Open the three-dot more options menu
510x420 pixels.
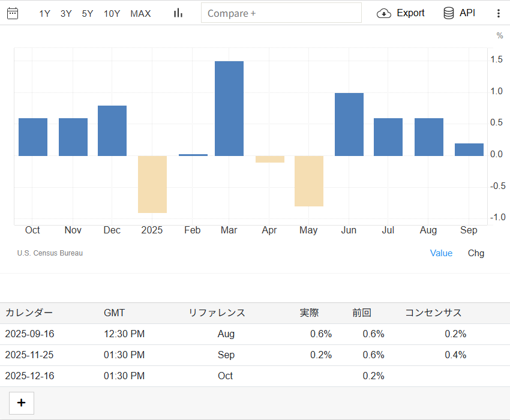tap(498, 13)
